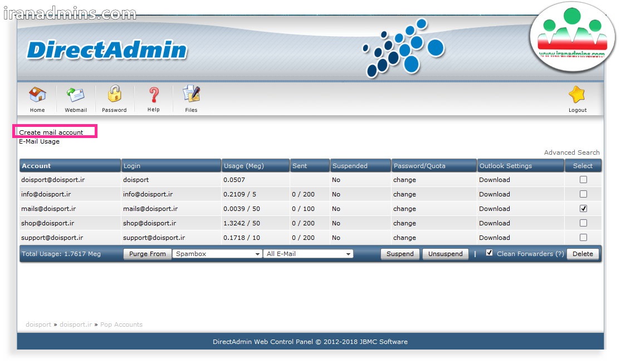This screenshot has width=621, height=364.
Task: Click the DirectAdmin logo
Action: coord(107,50)
